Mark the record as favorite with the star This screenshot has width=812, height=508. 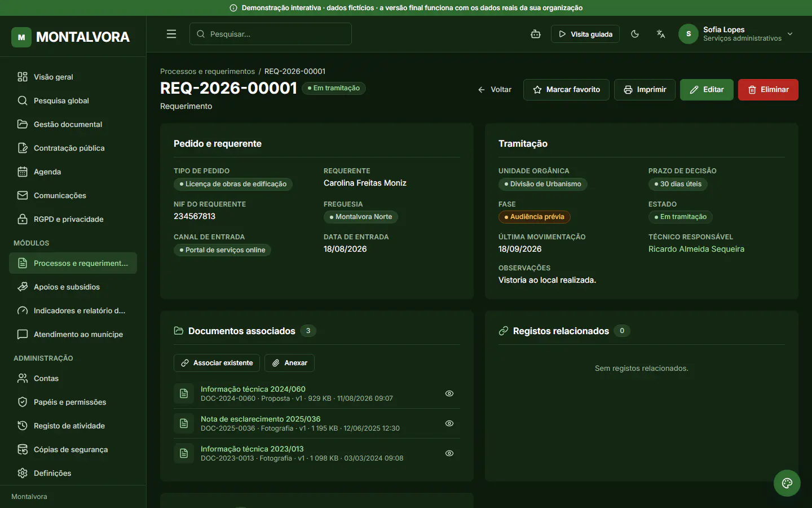pos(566,90)
